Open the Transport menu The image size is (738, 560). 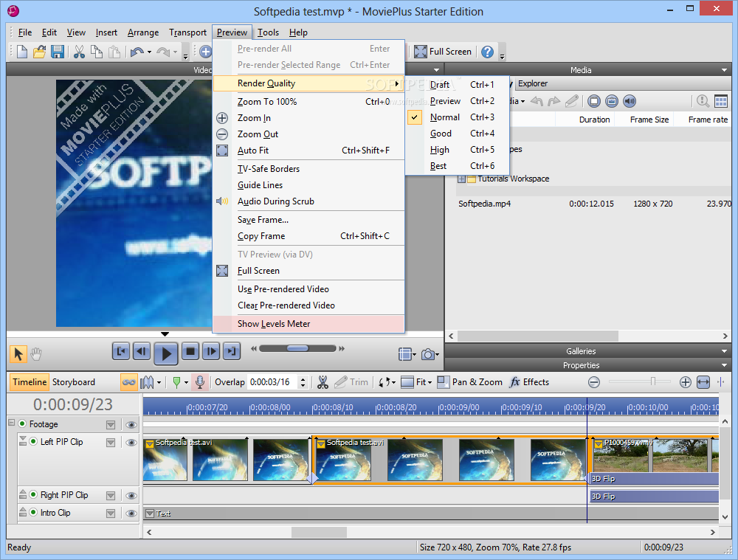(x=187, y=32)
